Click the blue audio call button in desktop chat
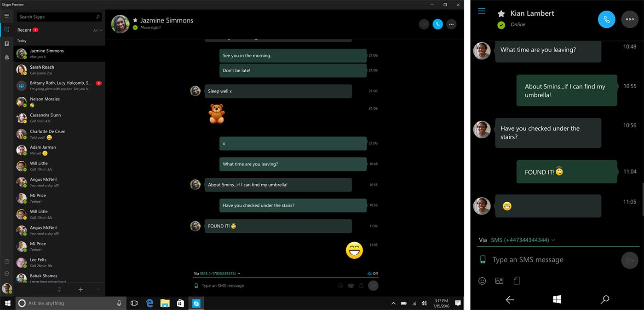The height and width of the screenshot is (310, 644). [437, 24]
